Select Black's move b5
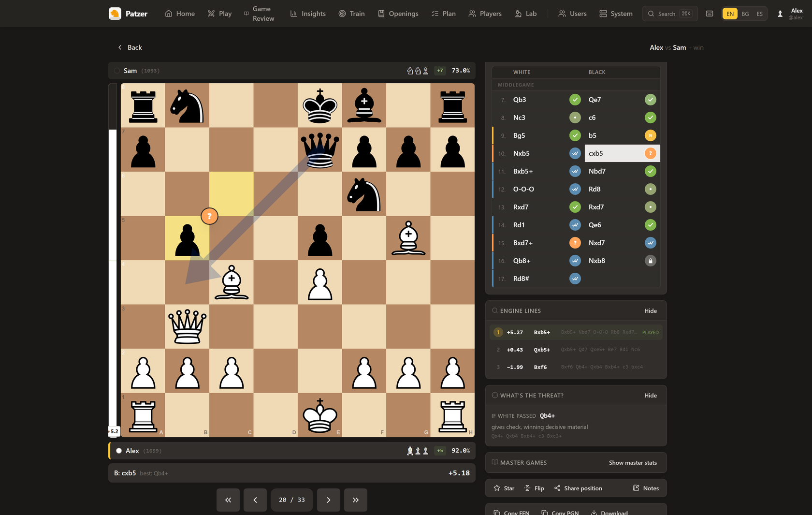 623,135
